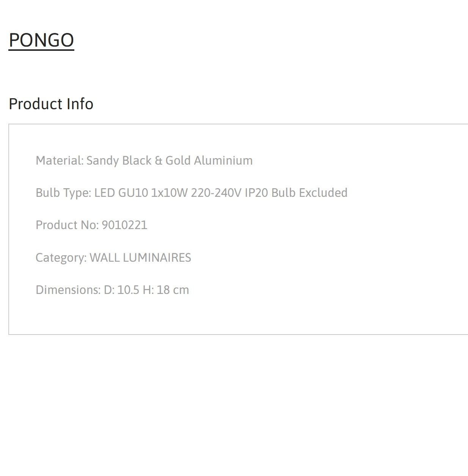
Task: Select the Product No label
Action: click(x=67, y=225)
